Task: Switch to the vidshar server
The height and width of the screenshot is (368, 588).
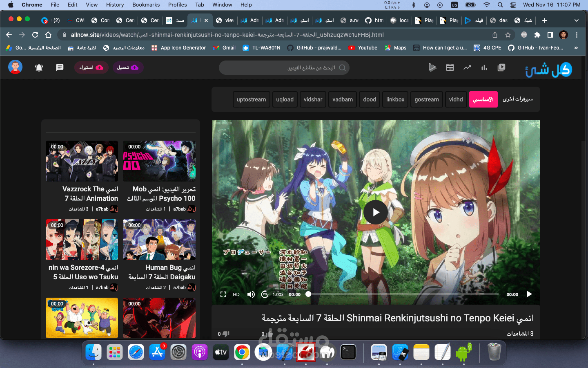Action: [313, 99]
